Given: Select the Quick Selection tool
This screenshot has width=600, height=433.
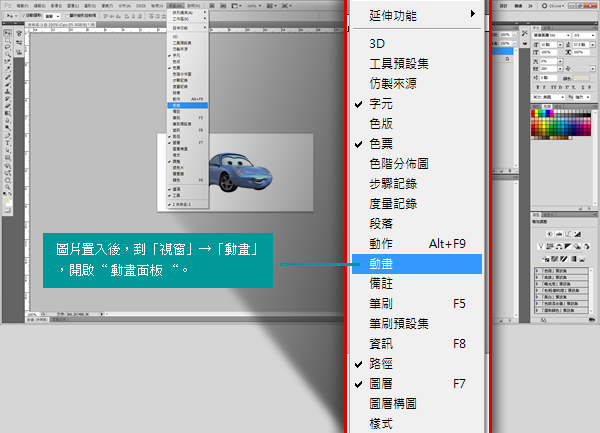Looking at the screenshot, I should [8, 54].
